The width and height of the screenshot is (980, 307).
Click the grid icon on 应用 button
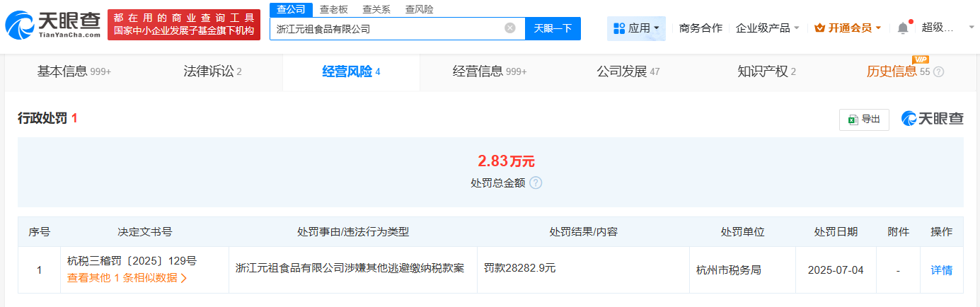[619, 28]
